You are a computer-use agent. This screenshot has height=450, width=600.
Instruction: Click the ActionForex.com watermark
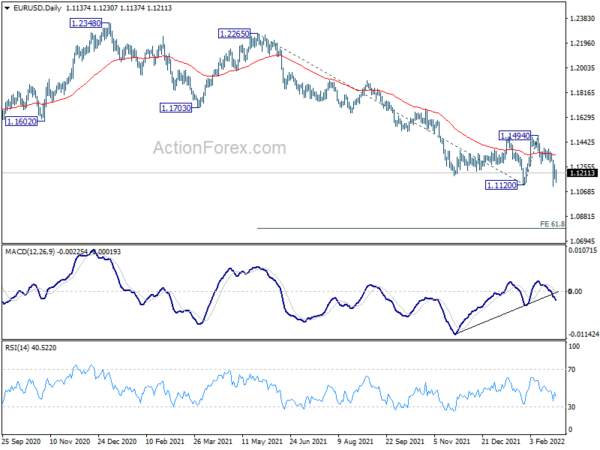[220, 148]
